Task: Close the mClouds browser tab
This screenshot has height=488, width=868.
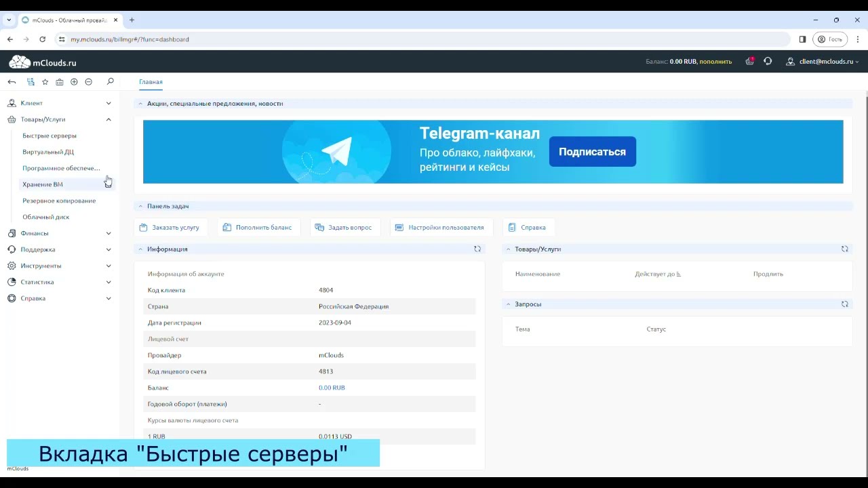Action: [116, 20]
